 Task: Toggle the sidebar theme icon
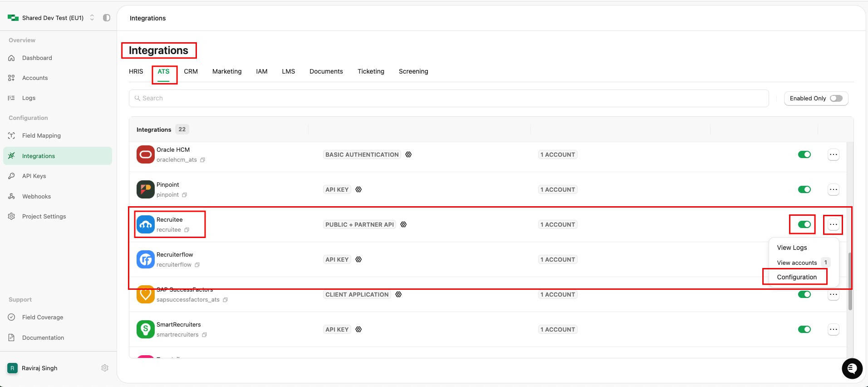107,18
